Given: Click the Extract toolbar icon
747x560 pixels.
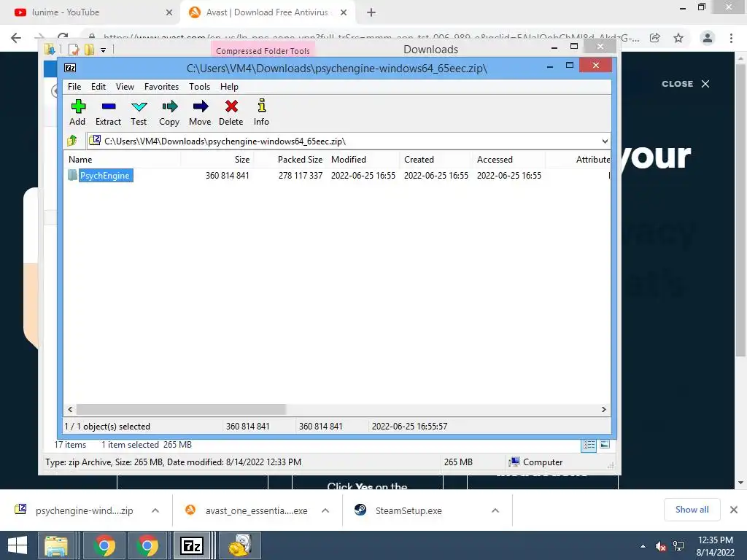Looking at the screenshot, I should tap(108, 112).
